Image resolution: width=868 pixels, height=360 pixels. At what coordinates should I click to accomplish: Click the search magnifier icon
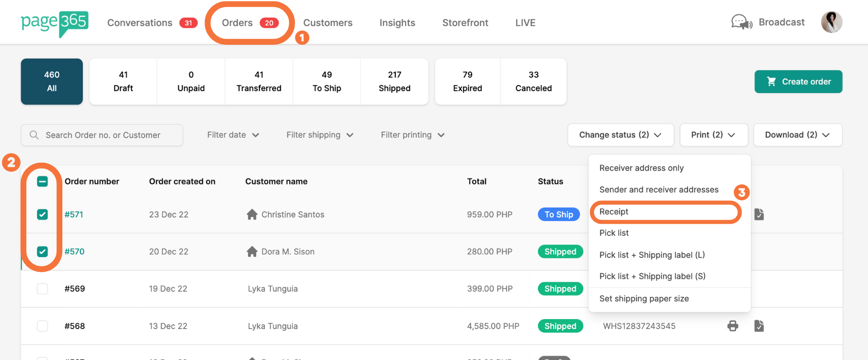pyautogui.click(x=34, y=135)
